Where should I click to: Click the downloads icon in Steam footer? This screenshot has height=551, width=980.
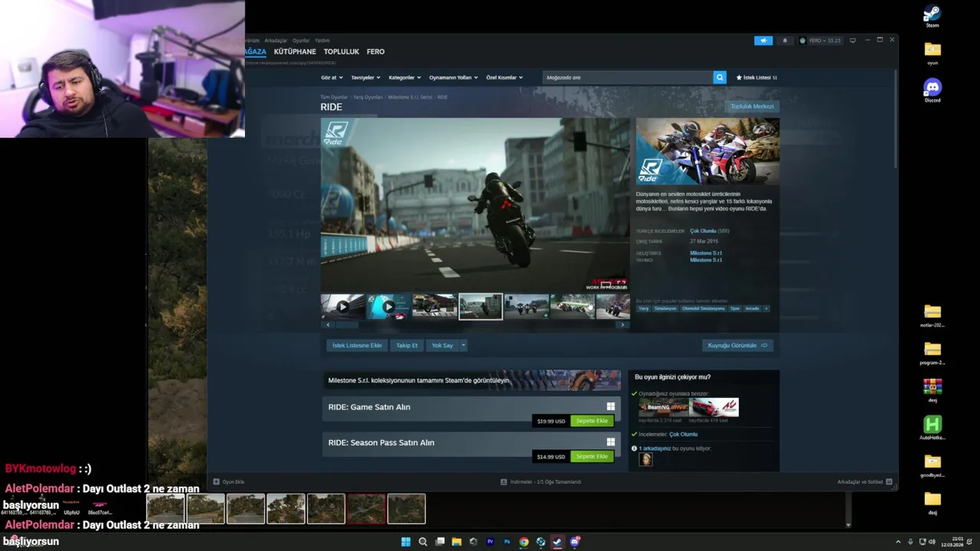click(x=504, y=482)
